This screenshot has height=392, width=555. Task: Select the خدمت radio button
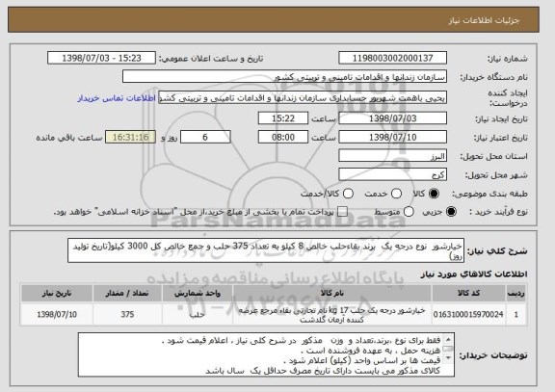396,194
